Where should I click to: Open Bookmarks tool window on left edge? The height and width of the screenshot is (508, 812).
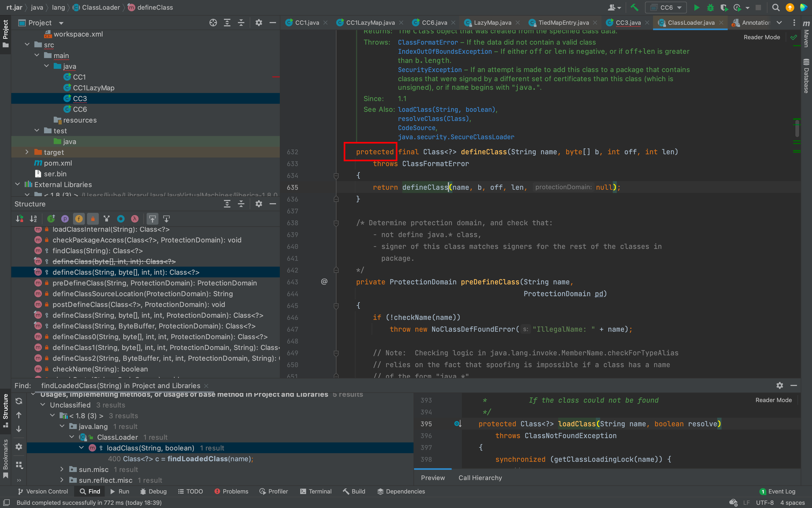[x=5, y=459]
